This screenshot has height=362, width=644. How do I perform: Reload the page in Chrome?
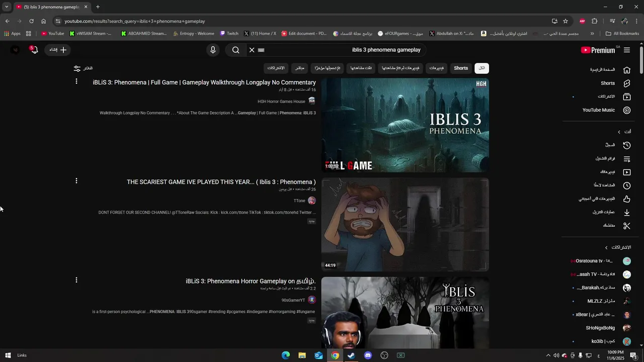click(x=31, y=21)
